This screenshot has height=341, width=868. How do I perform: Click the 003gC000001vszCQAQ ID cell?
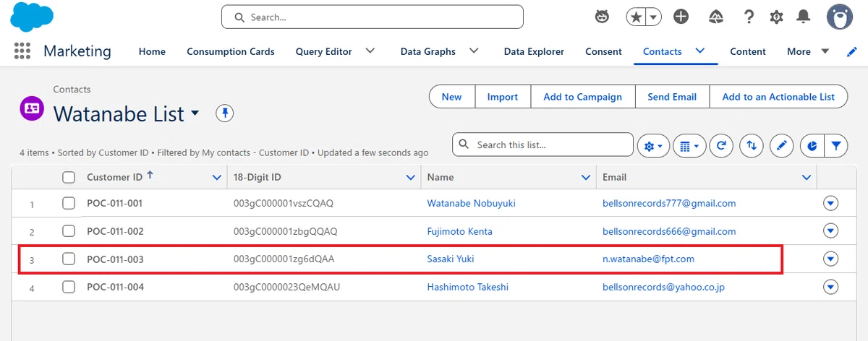284,204
